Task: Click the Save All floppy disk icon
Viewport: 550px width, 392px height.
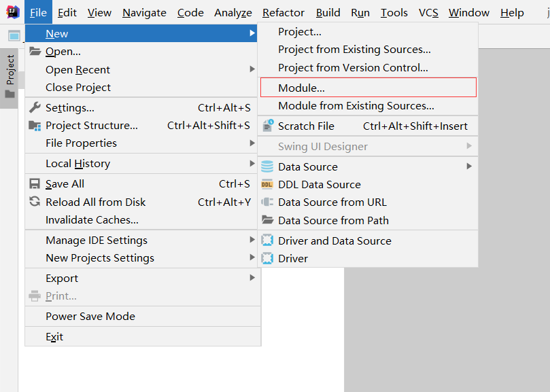Action: click(x=34, y=183)
